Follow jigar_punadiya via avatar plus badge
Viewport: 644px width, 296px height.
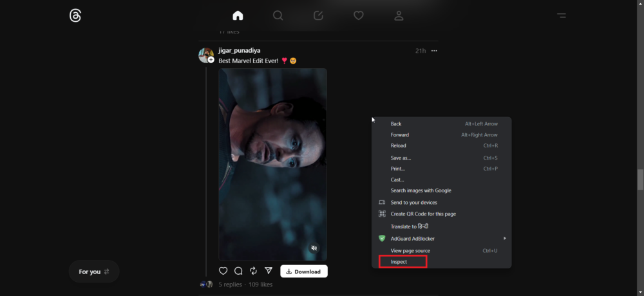[211, 60]
